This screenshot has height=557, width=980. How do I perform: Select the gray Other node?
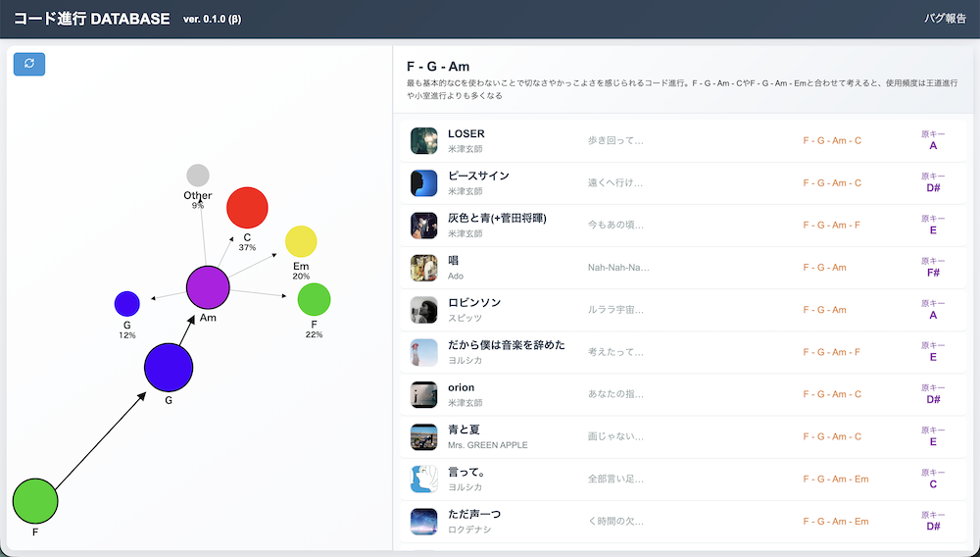(198, 176)
